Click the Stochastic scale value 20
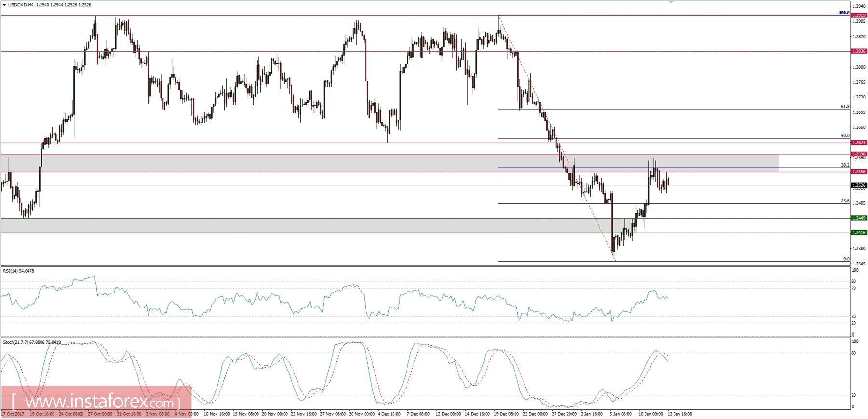The width and height of the screenshot is (868, 419). pos(854,395)
